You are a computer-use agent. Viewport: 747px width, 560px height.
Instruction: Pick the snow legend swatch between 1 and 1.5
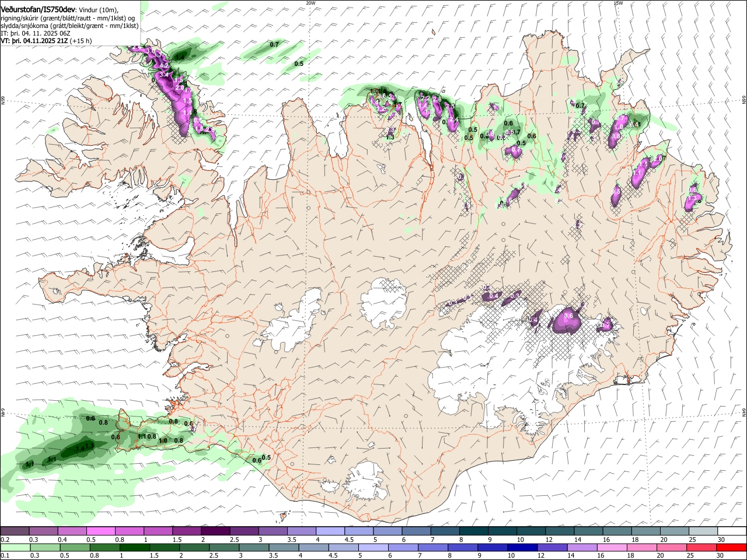click(x=158, y=531)
